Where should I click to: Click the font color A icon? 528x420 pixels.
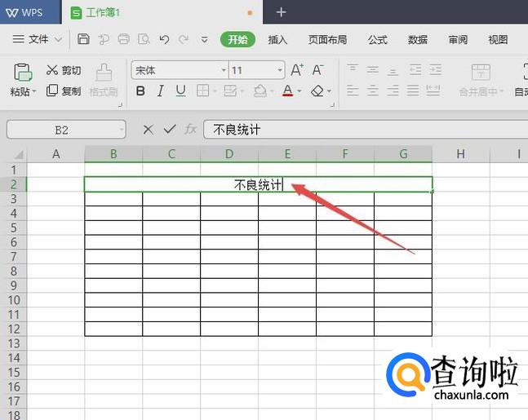coord(287,91)
